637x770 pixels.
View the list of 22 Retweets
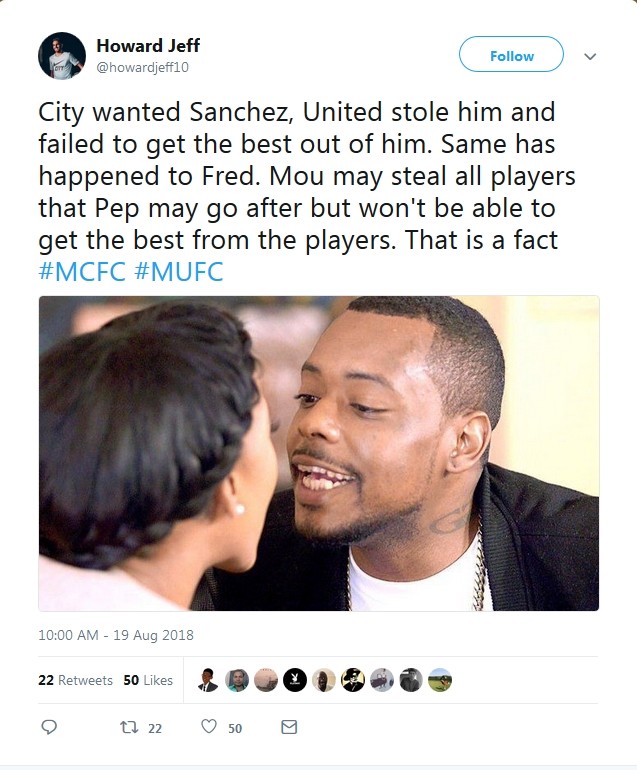75,680
